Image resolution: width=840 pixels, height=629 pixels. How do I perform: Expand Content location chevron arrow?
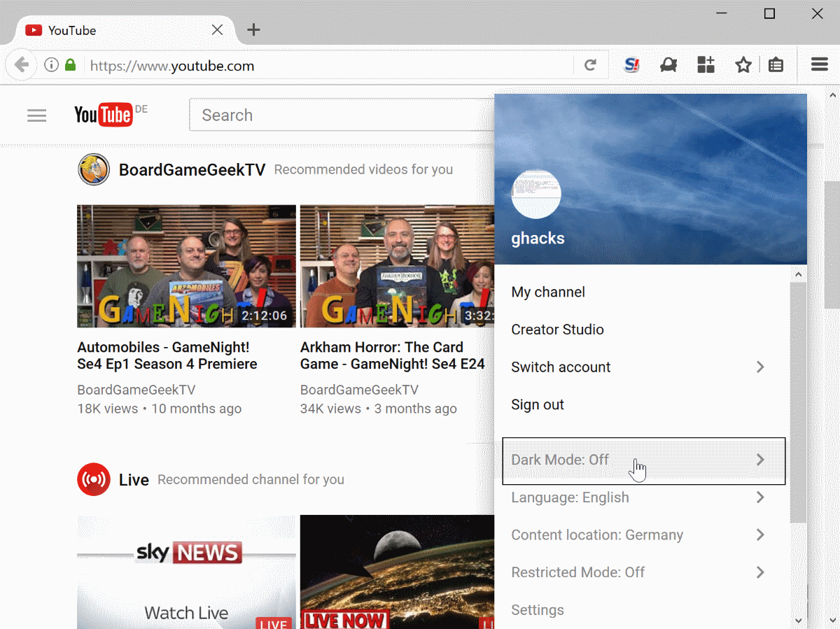point(761,535)
